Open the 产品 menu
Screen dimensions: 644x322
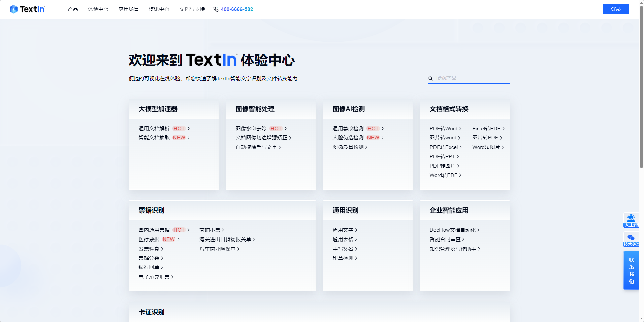pyautogui.click(x=72, y=9)
